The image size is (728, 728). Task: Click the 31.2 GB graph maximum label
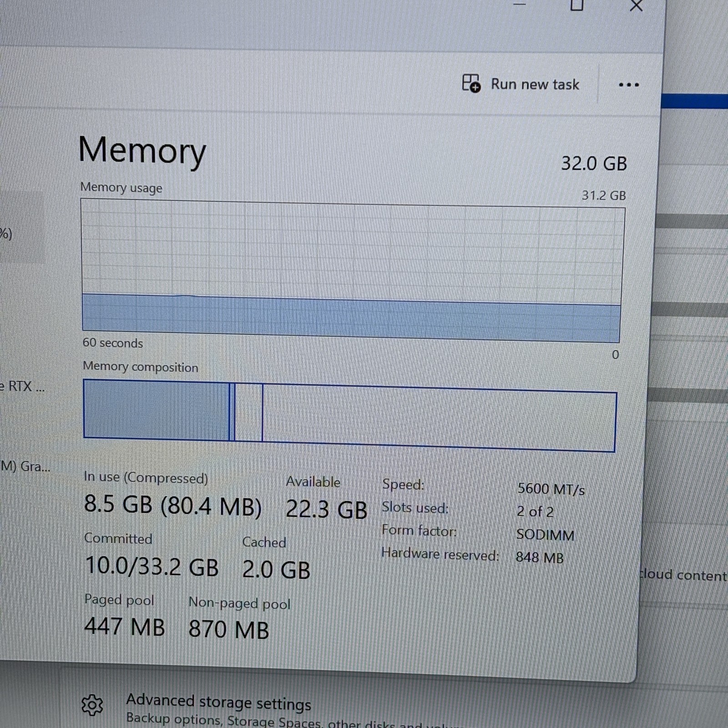click(x=604, y=196)
